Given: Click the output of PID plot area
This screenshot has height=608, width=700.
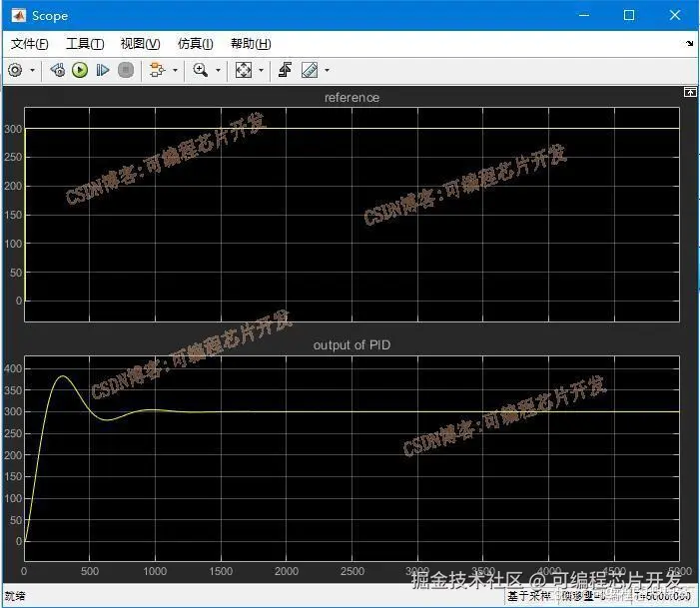Looking at the screenshot, I should click(x=351, y=458).
